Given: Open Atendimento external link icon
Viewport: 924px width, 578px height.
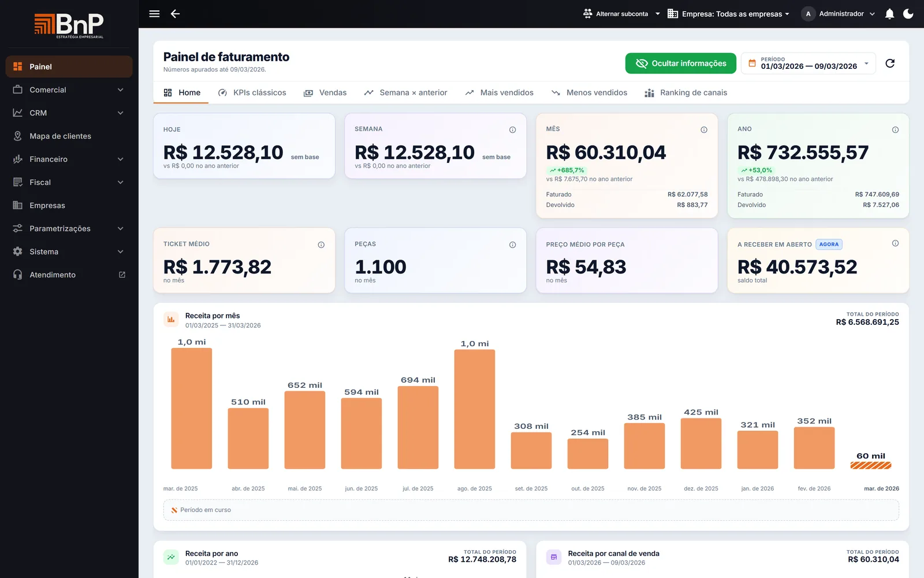Looking at the screenshot, I should [x=122, y=275].
